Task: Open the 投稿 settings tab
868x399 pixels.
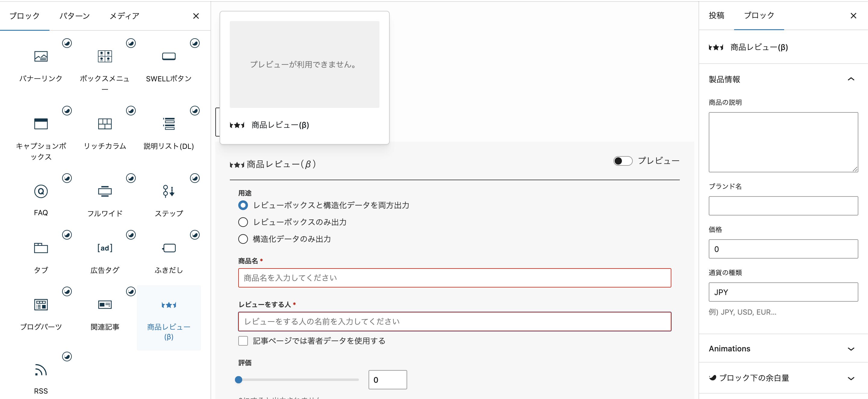Action: coord(716,15)
